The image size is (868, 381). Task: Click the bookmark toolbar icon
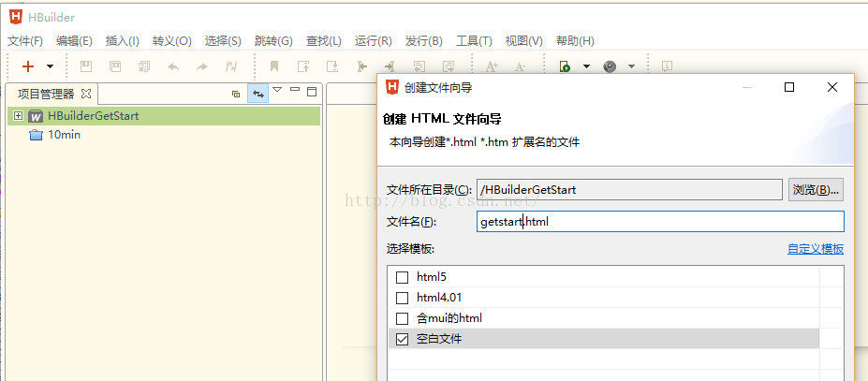click(274, 66)
